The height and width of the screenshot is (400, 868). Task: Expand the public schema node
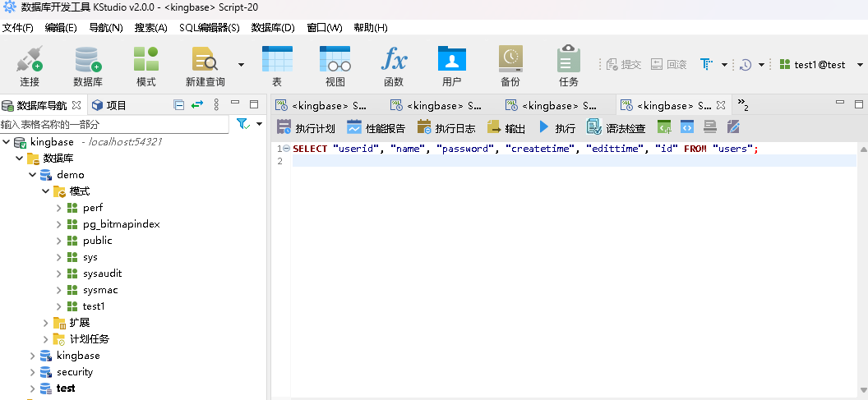pyautogui.click(x=58, y=241)
